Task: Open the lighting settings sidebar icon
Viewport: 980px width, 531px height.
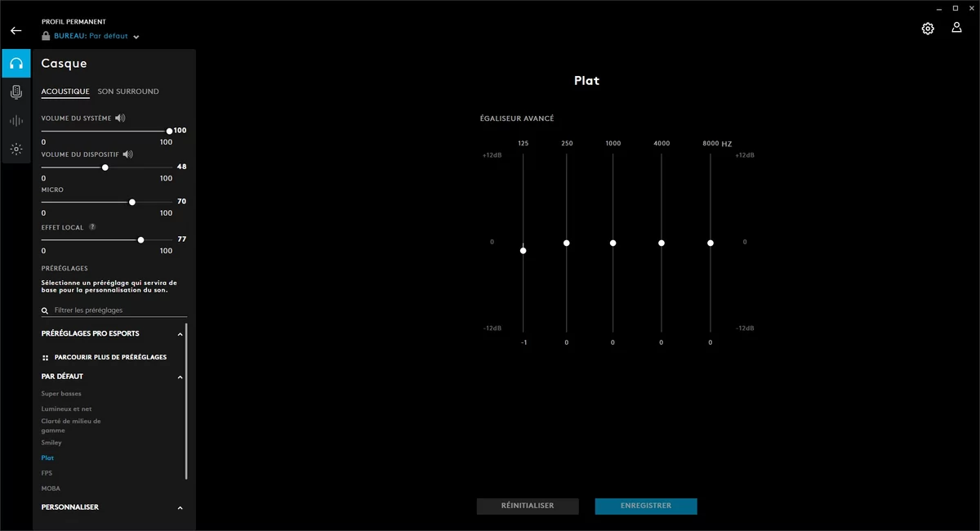Action: [x=16, y=149]
